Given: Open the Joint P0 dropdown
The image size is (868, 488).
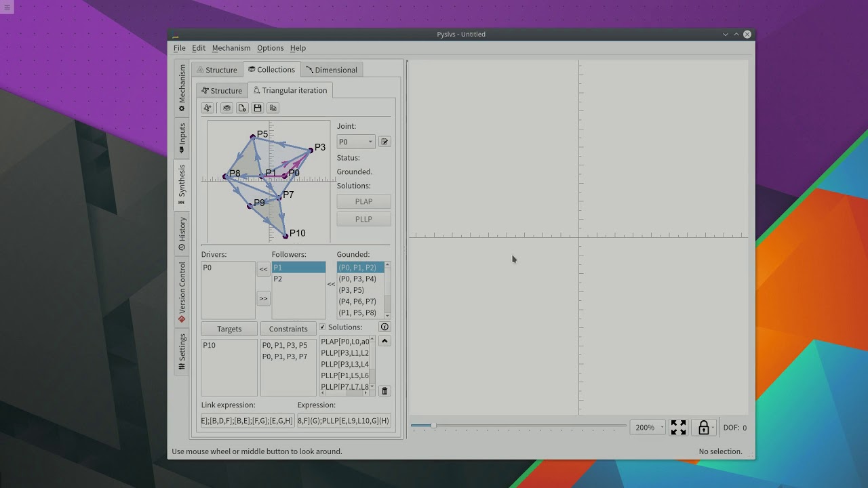Looking at the screenshot, I should click(x=356, y=142).
